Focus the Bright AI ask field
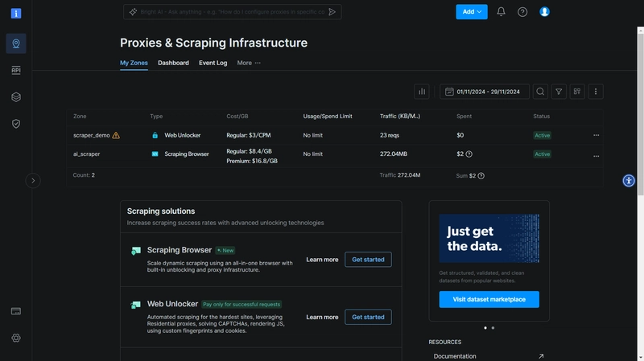Image resolution: width=644 pixels, height=361 pixels. (232, 12)
